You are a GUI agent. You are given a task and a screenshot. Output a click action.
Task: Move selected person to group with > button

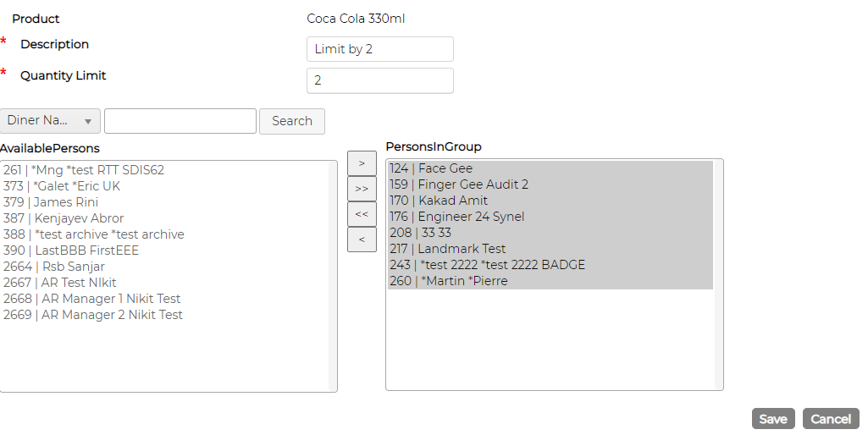tap(362, 163)
